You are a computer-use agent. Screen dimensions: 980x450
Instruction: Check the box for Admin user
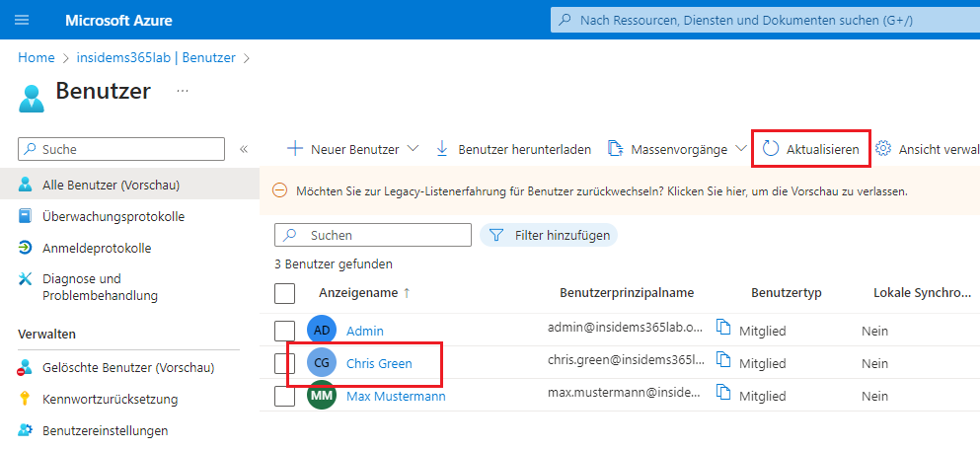point(284,331)
